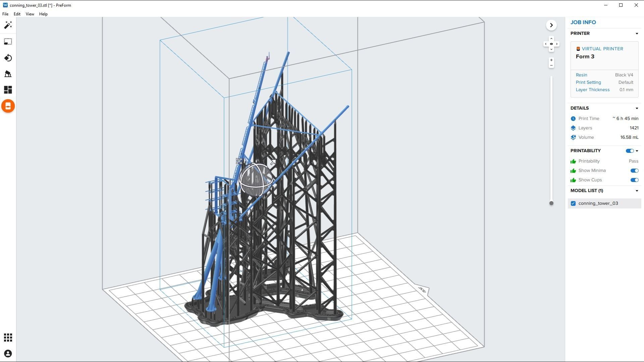Open the Orientation tool
The width and height of the screenshot is (644, 362).
(8, 58)
